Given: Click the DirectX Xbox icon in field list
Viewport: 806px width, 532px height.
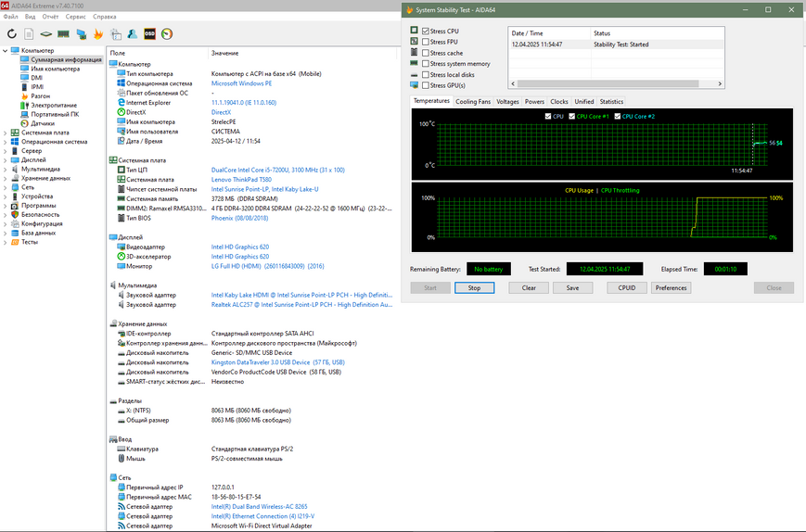Looking at the screenshot, I should [x=121, y=112].
